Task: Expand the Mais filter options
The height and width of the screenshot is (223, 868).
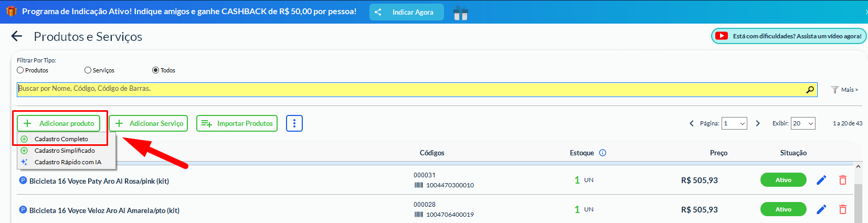Action: [x=845, y=90]
